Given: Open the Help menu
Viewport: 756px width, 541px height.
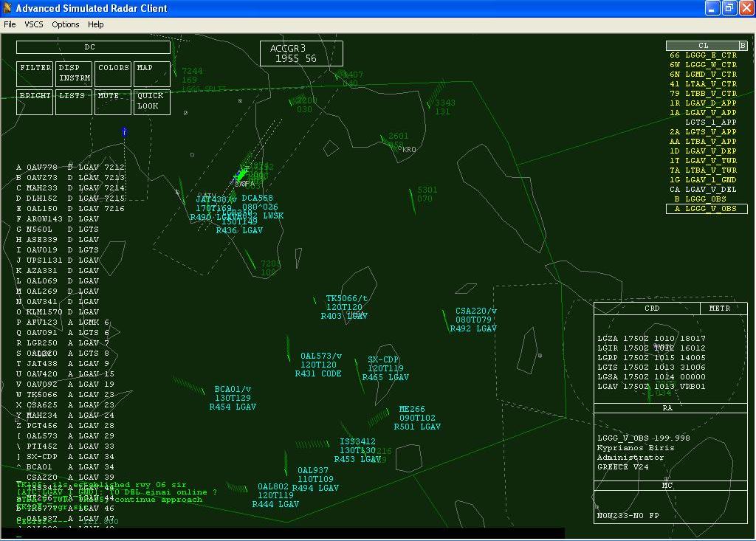Looking at the screenshot, I should click(95, 24).
